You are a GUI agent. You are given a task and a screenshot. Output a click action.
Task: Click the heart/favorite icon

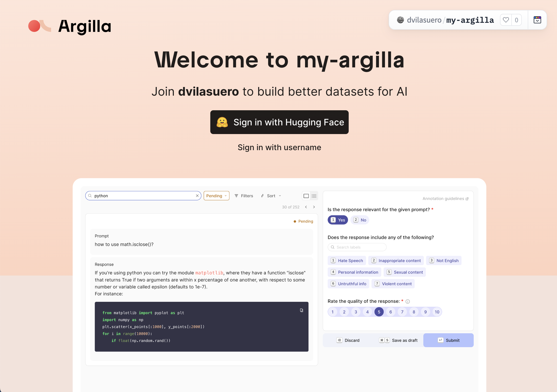click(x=506, y=20)
